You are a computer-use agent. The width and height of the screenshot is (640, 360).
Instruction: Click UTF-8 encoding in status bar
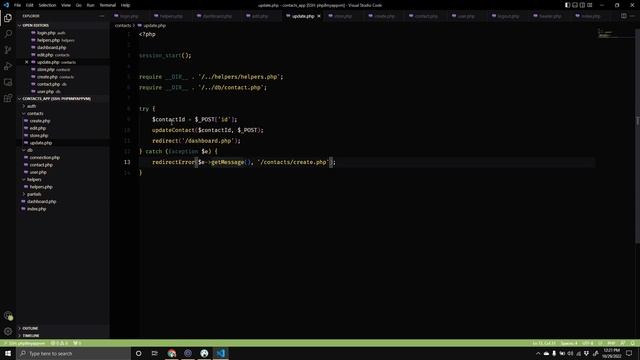(588, 343)
